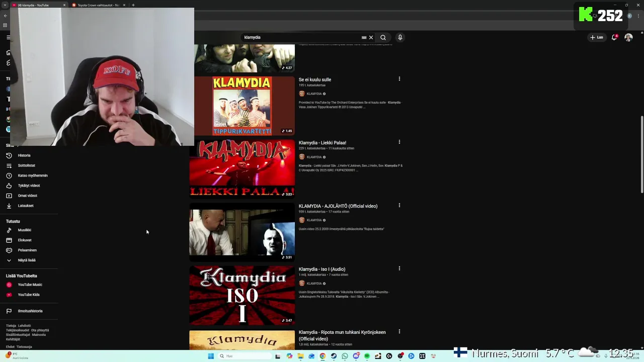This screenshot has height=362, width=644.
Task: Open YouTube Kids link
Action: 28,295
